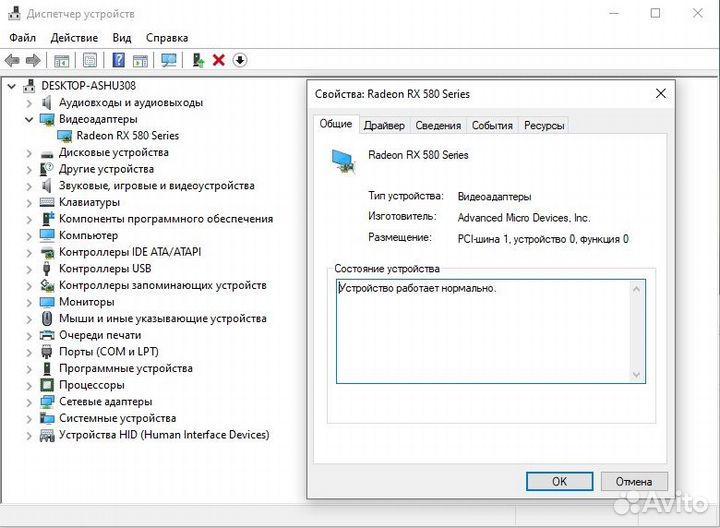Scan for hardware changes monitor icon

(169, 60)
